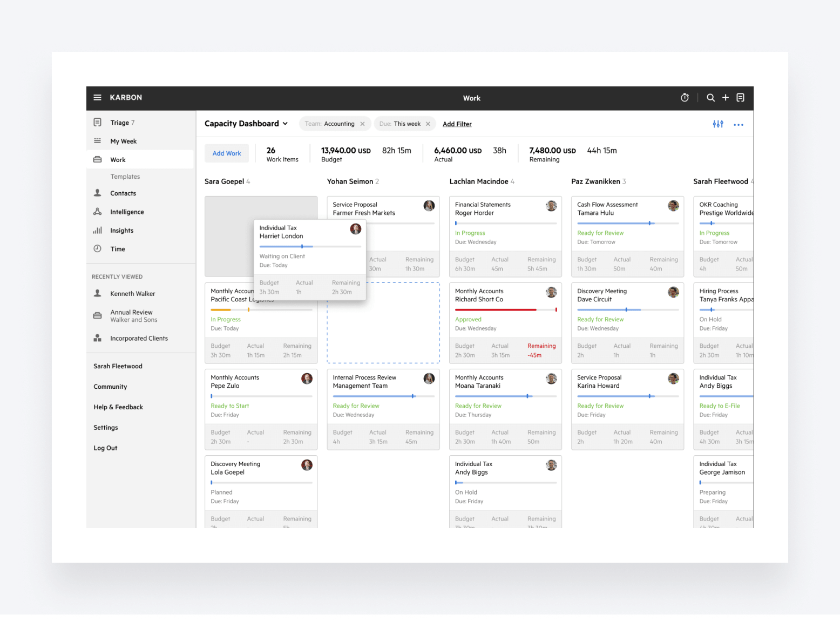
Task: Open the notes icon in top bar
Action: (740, 98)
